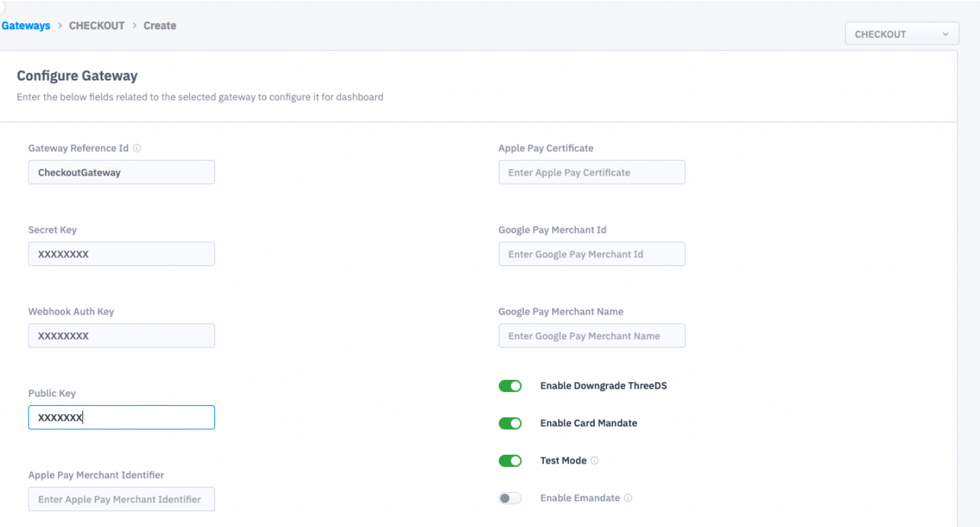Click Google Pay Merchant Name field
Viewport: 980px width, 527px height.
(592, 336)
